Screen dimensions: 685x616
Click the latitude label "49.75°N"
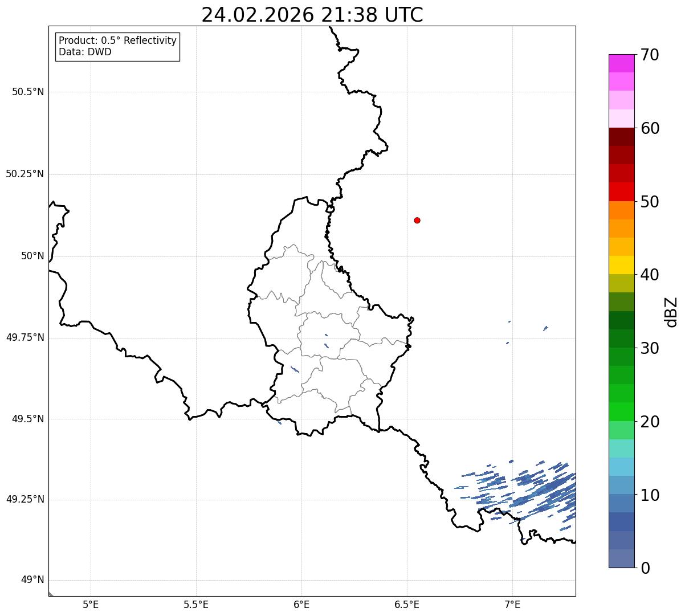click(25, 337)
